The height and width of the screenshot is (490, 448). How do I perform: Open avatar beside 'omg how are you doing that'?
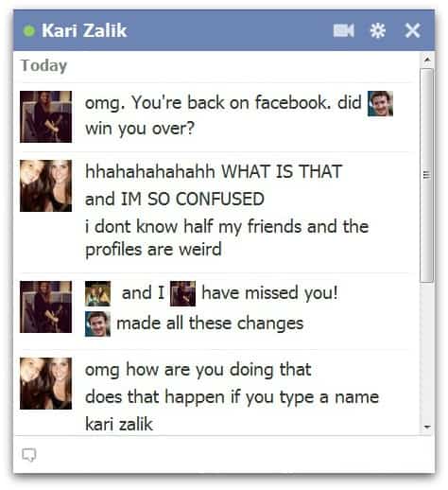tap(45, 383)
